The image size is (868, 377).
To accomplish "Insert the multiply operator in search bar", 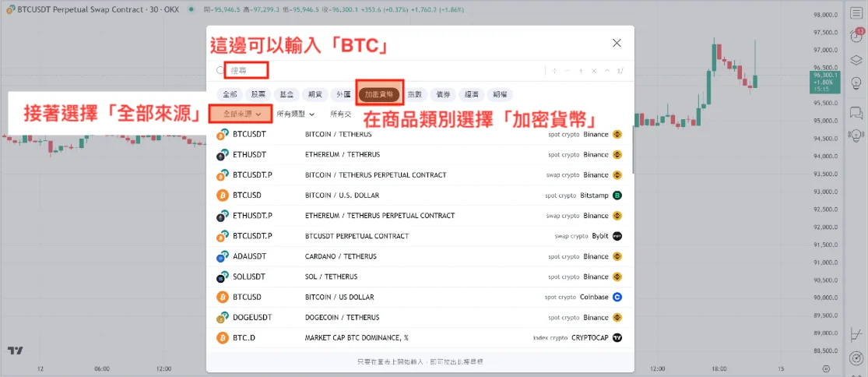I will tap(594, 71).
